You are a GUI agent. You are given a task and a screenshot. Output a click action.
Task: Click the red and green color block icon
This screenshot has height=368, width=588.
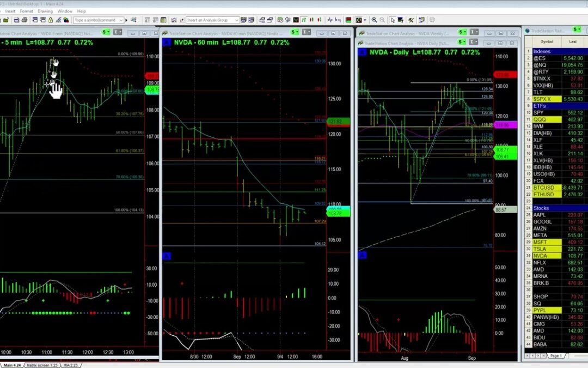pyautogui.click(x=348, y=20)
